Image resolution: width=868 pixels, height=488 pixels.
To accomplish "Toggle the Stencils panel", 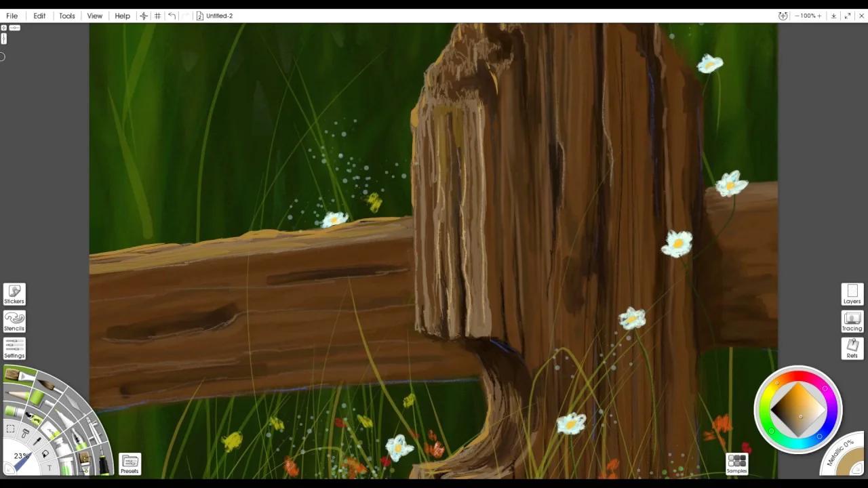I will pyautogui.click(x=14, y=321).
